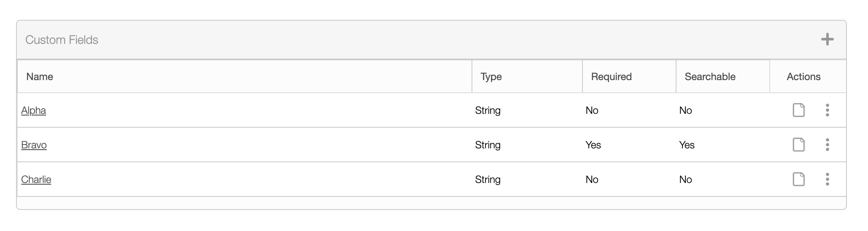The width and height of the screenshot is (868, 231).
Task: Click the Required value No for Charlie
Action: coord(592,180)
